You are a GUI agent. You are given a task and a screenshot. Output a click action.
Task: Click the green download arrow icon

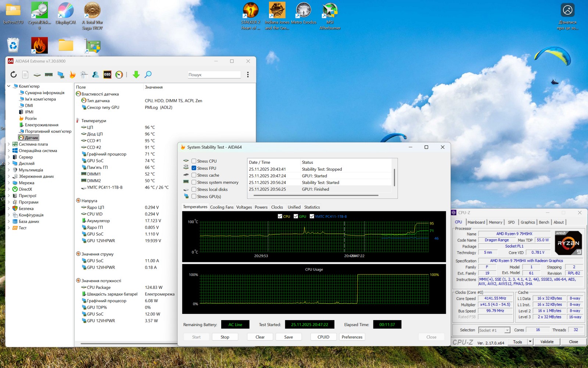pos(136,75)
